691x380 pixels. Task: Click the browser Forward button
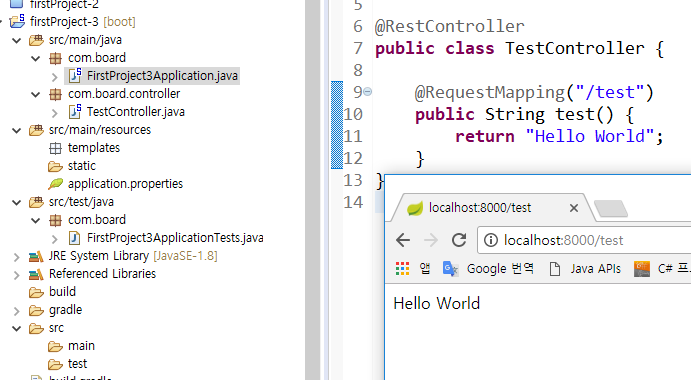431,240
